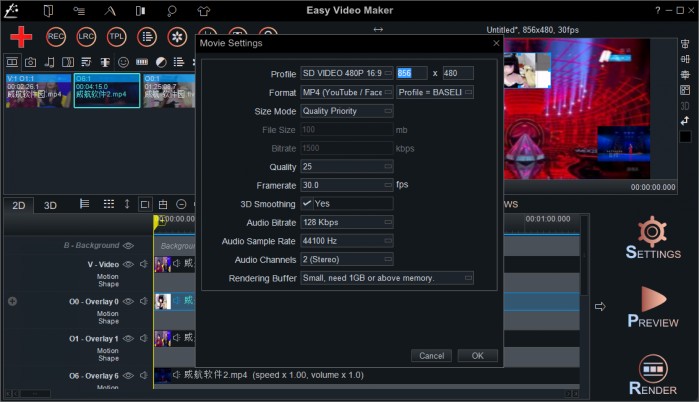The height and width of the screenshot is (402, 699).
Task: Click the height field showing 480
Action: 458,73
